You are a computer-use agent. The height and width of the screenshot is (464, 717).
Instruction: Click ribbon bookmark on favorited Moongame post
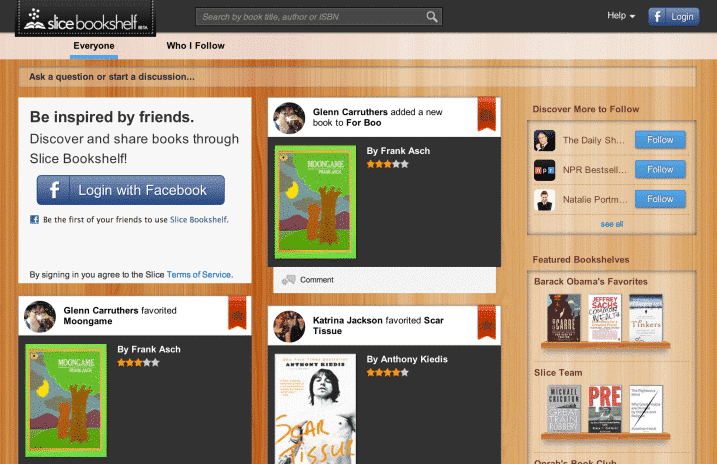(x=237, y=312)
